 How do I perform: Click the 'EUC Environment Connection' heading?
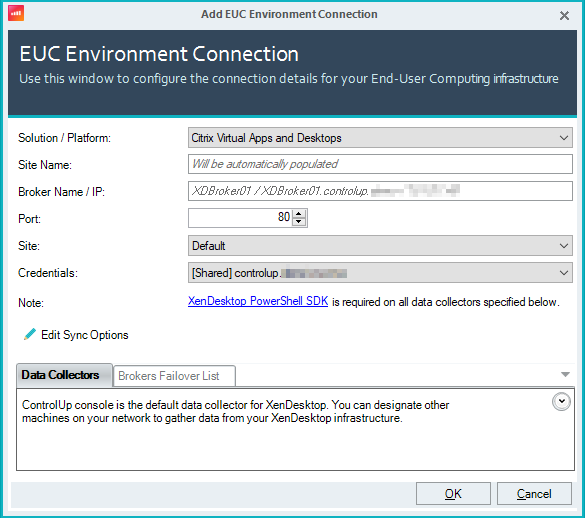(x=159, y=54)
